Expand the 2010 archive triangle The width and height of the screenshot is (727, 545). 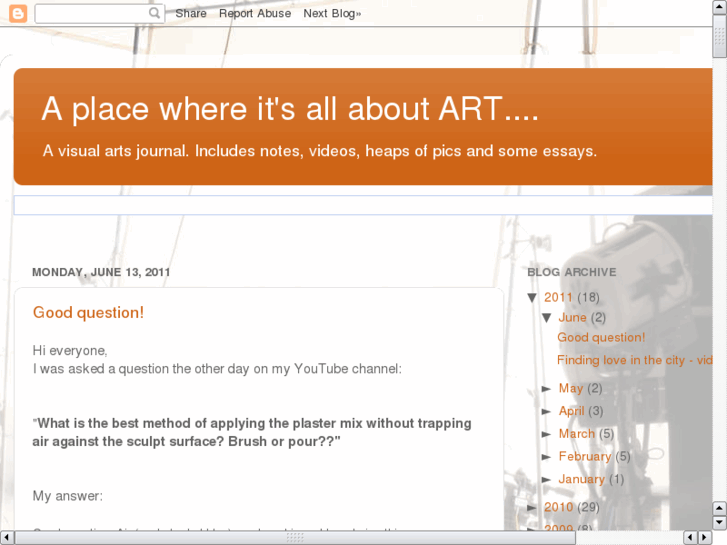(x=533, y=508)
